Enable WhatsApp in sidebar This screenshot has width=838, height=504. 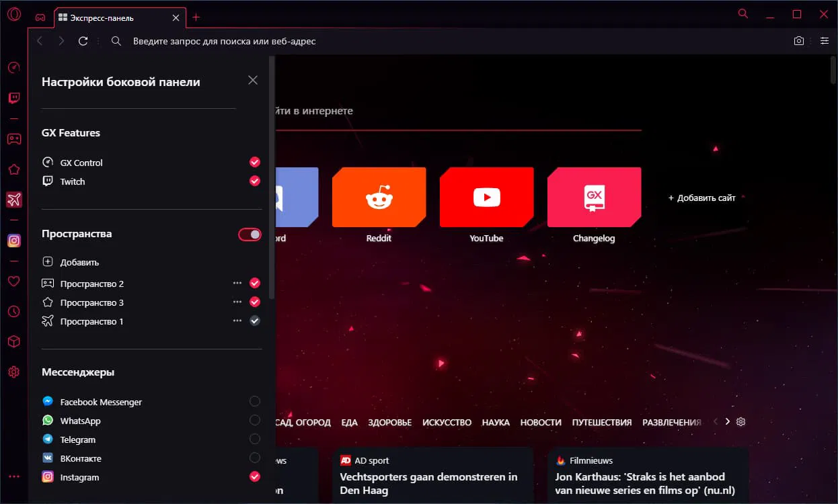click(x=255, y=420)
